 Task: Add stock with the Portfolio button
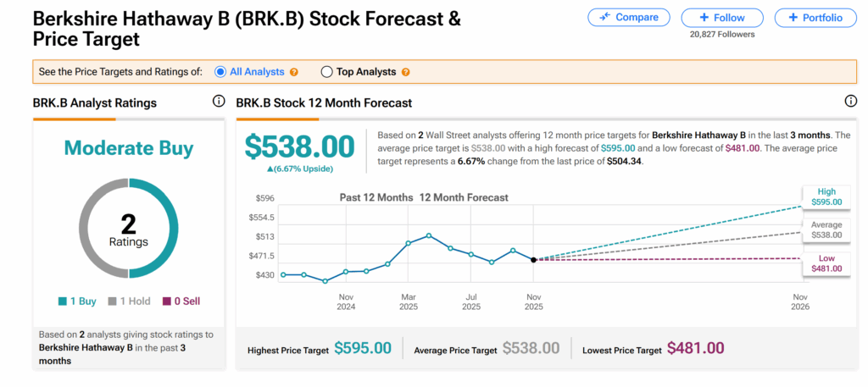(x=814, y=17)
